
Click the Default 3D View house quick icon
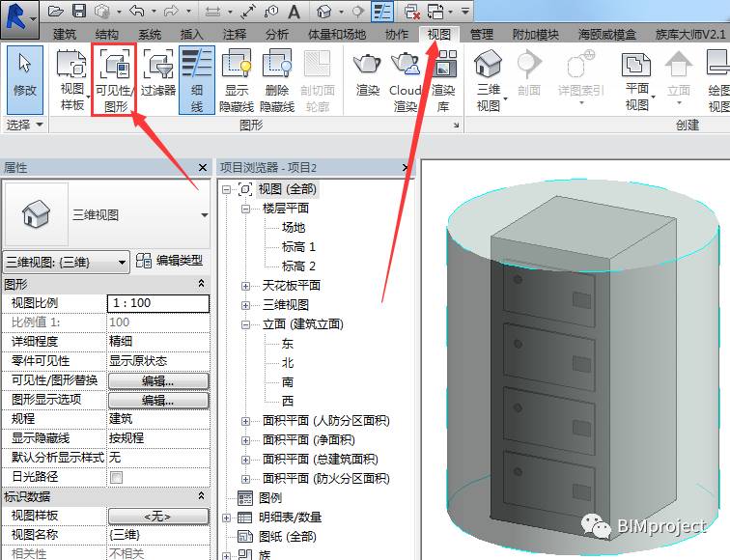(324, 11)
